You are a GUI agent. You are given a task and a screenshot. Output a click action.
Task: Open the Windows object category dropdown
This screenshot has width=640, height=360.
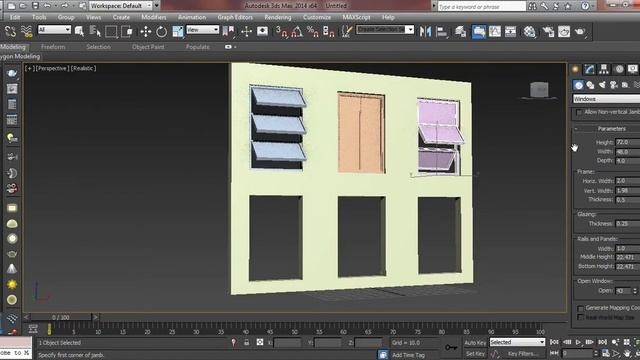[607, 99]
